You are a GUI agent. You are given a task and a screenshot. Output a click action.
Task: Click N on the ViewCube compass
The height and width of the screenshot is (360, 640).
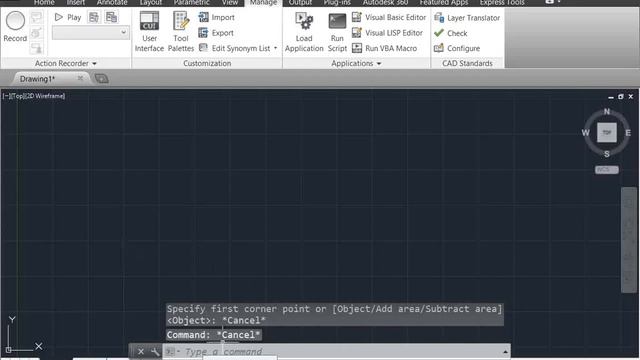pos(607,111)
